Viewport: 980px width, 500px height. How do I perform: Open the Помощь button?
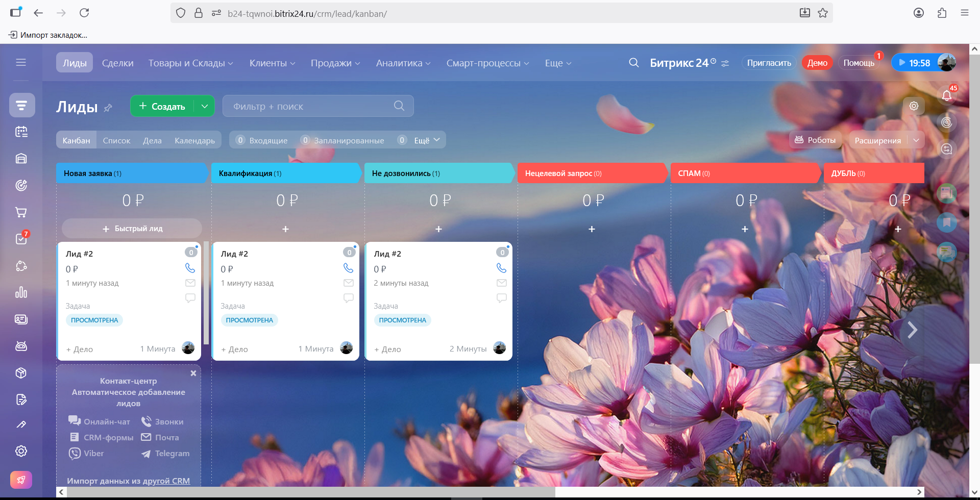pos(859,63)
